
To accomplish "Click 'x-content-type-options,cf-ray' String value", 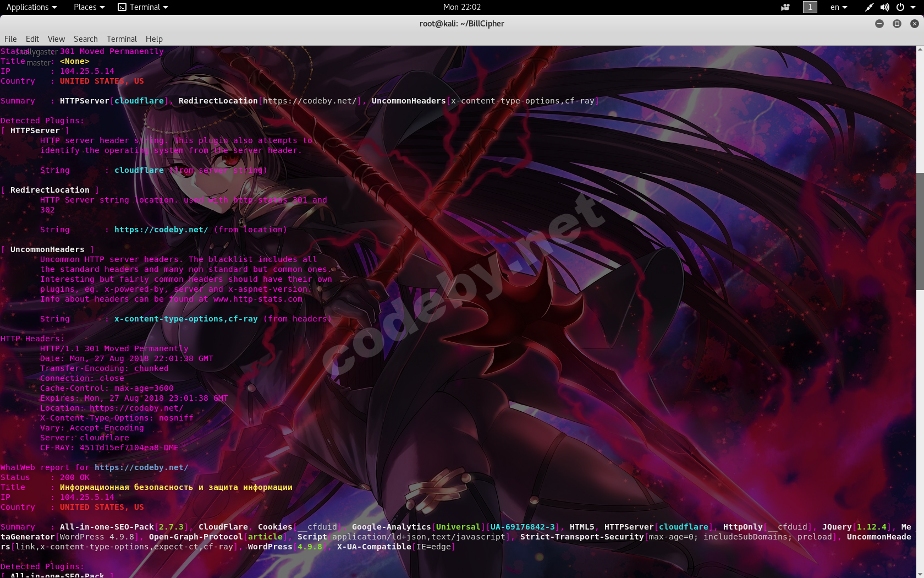I will click(x=186, y=319).
